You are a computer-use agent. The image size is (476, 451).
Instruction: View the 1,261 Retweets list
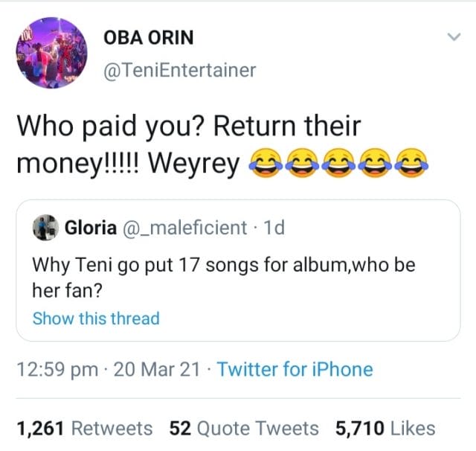84,428
